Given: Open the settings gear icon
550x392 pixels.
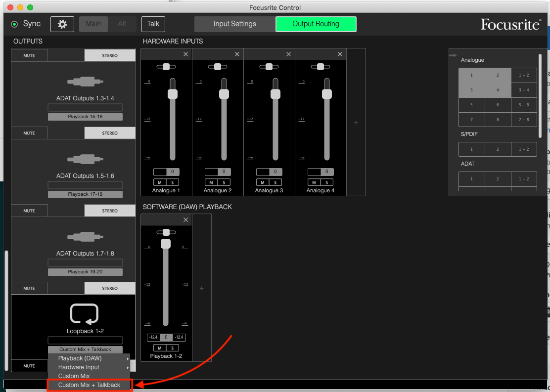Looking at the screenshot, I should pyautogui.click(x=62, y=24).
